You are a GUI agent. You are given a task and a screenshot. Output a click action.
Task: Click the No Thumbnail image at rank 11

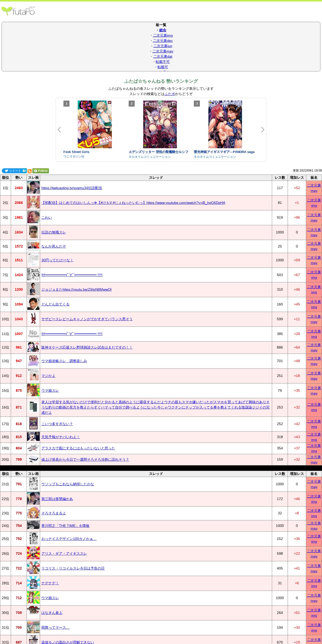click(33, 334)
